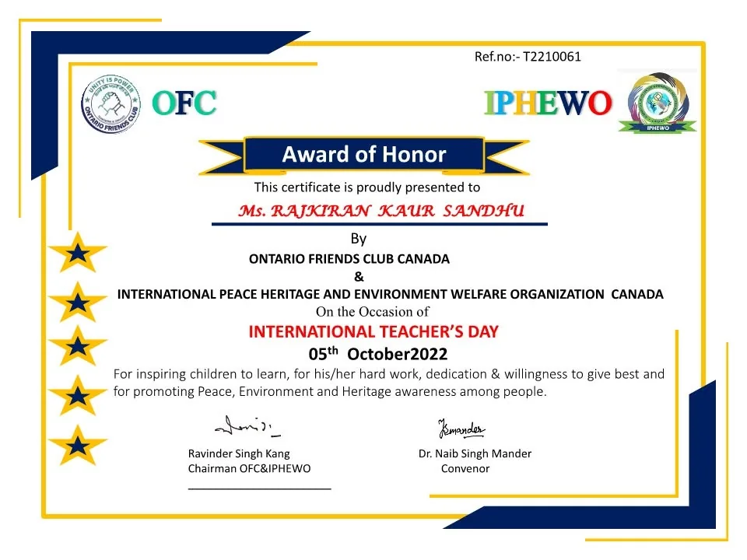
Task: Click the green OFC lettering
Action: [x=184, y=103]
